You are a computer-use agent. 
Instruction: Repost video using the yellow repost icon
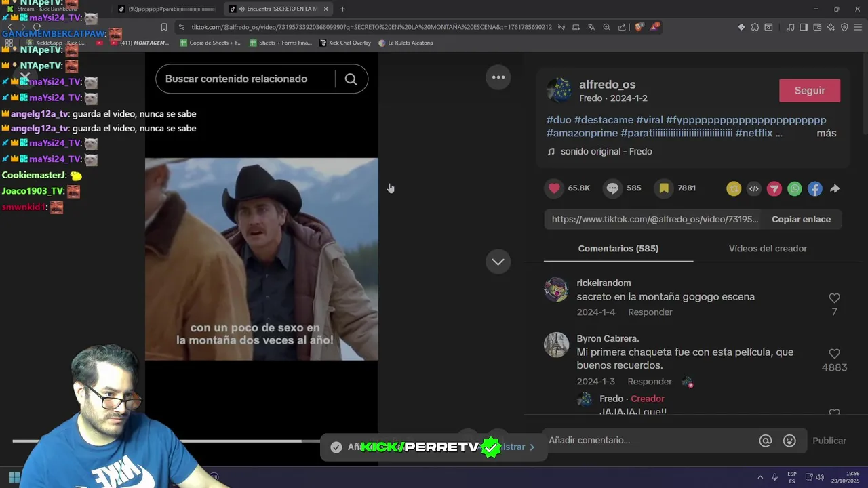point(734,189)
